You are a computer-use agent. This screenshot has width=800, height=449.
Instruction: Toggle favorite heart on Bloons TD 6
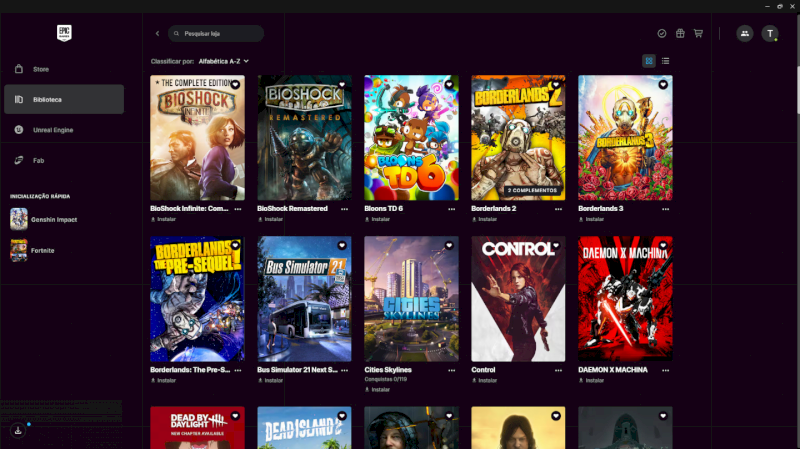click(x=449, y=85)
